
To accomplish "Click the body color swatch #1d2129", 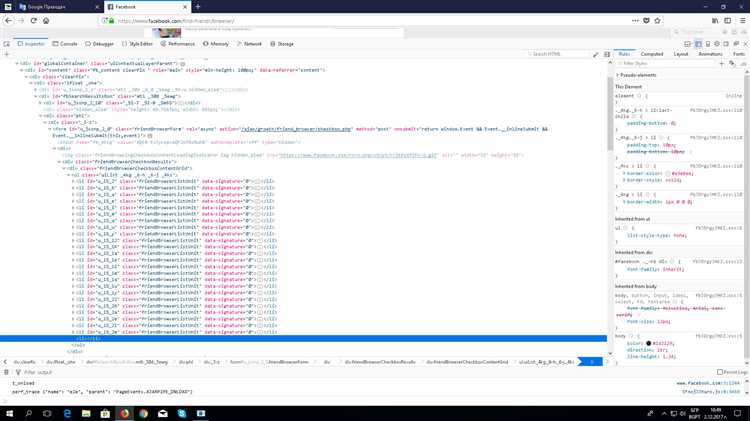I will [x=649, y=343].
